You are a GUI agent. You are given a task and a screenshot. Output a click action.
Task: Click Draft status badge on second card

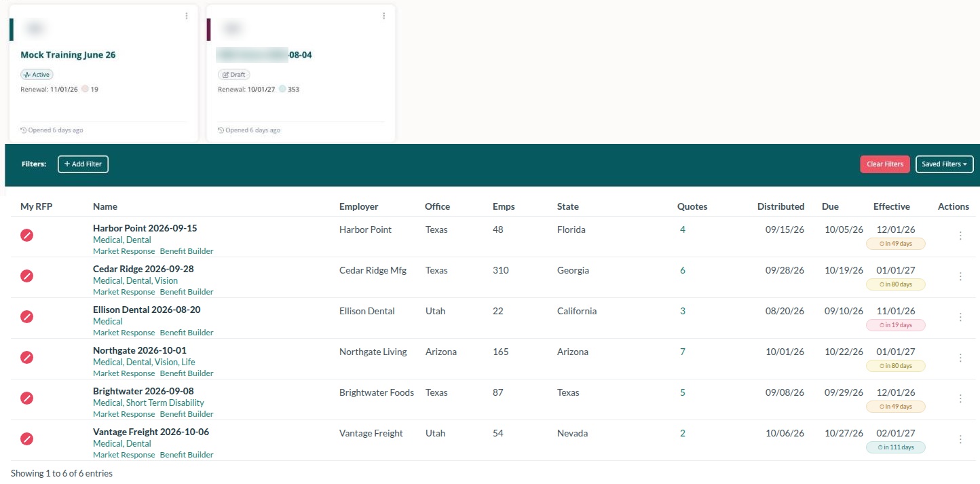(x=233, y=75)
